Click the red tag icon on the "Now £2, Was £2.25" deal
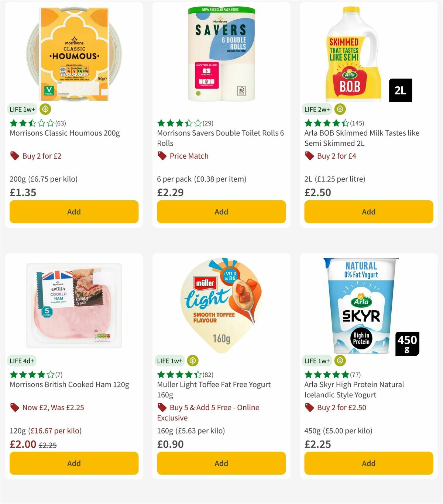The width and height of the screenshot is (443, 504). [15, 407]
